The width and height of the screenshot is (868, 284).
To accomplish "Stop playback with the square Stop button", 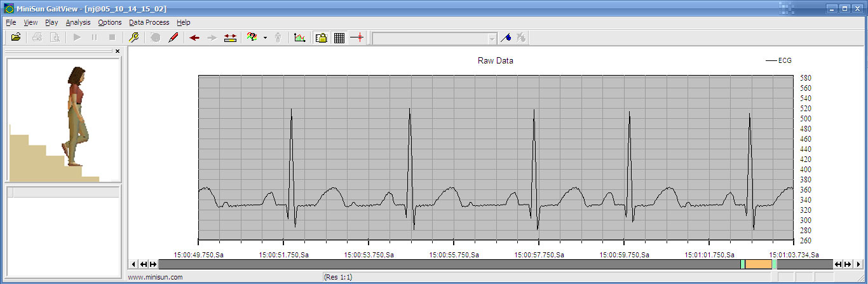I will pyautogui.click(x=112, y=37).
